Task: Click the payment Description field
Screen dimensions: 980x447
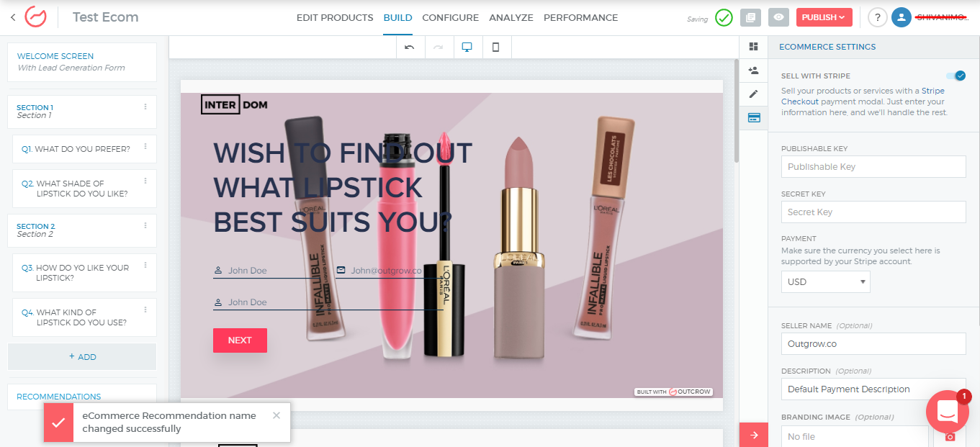Action: click(873, 389)
